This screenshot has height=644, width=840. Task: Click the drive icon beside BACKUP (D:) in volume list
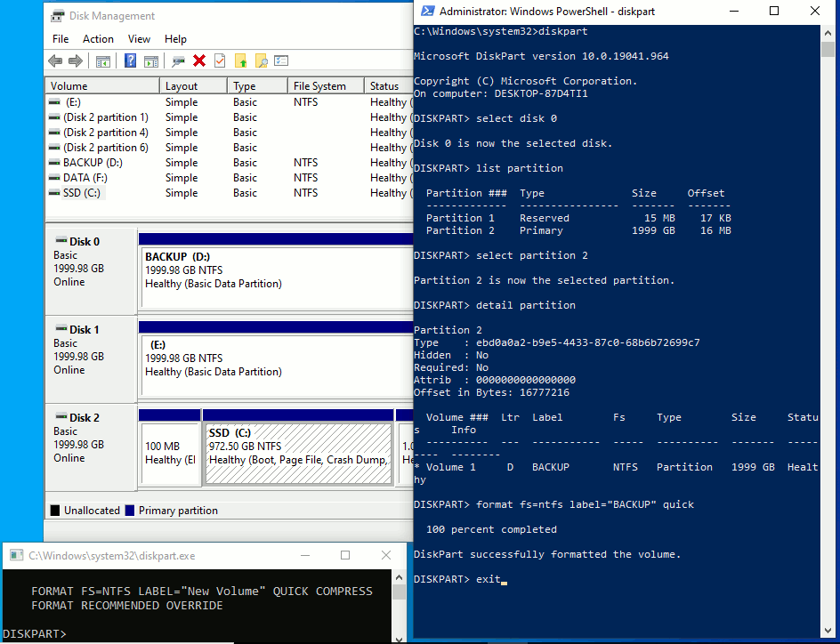pos(54,162)
